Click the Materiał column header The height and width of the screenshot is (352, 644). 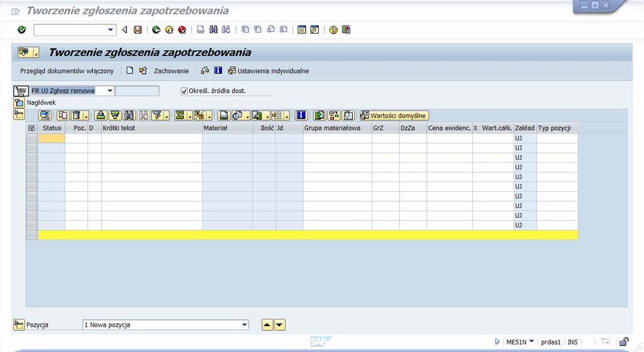coord(228,128)
